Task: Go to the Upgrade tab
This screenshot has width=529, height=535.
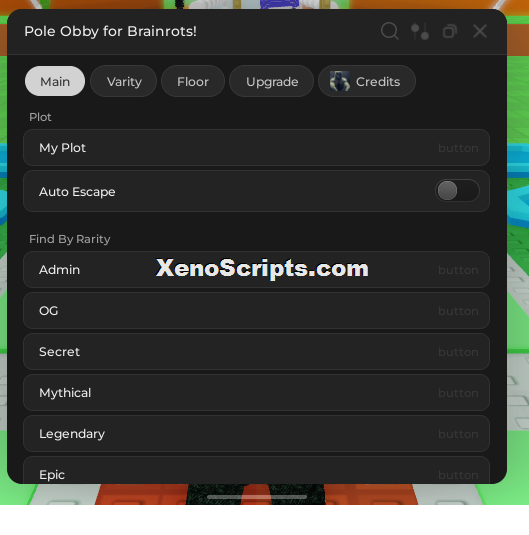Action: (x=272, y=81)
